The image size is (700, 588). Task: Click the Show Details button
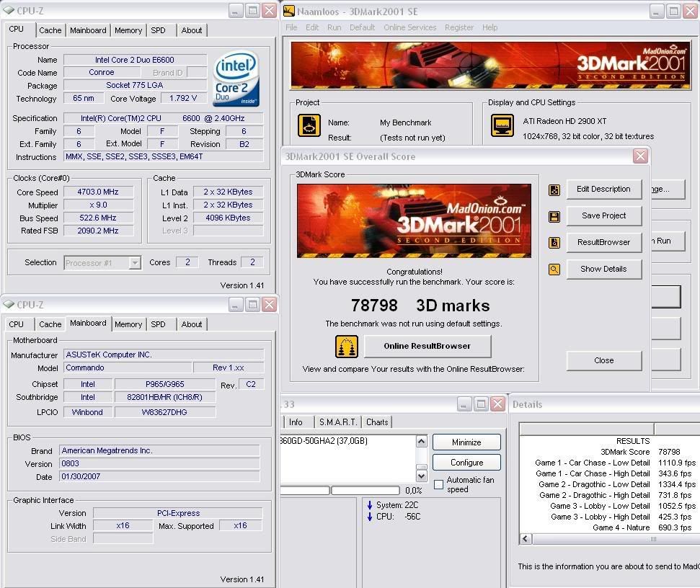pos(603,269)
